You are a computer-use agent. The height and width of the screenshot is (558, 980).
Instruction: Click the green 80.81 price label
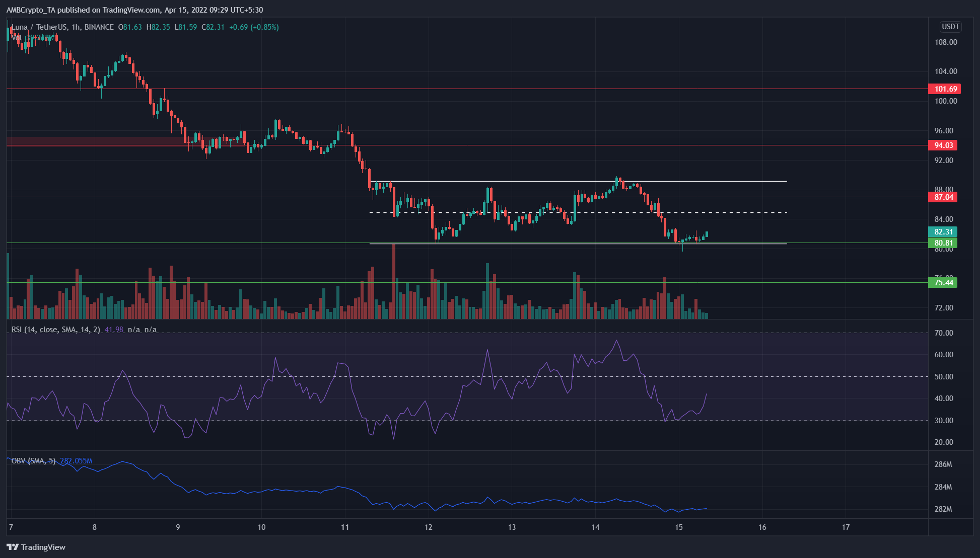[943, 243]
